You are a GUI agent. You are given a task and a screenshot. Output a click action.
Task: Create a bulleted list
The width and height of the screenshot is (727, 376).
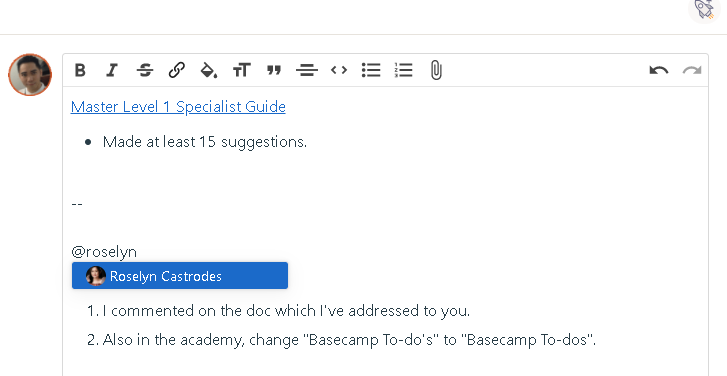(x=371, y=70)
